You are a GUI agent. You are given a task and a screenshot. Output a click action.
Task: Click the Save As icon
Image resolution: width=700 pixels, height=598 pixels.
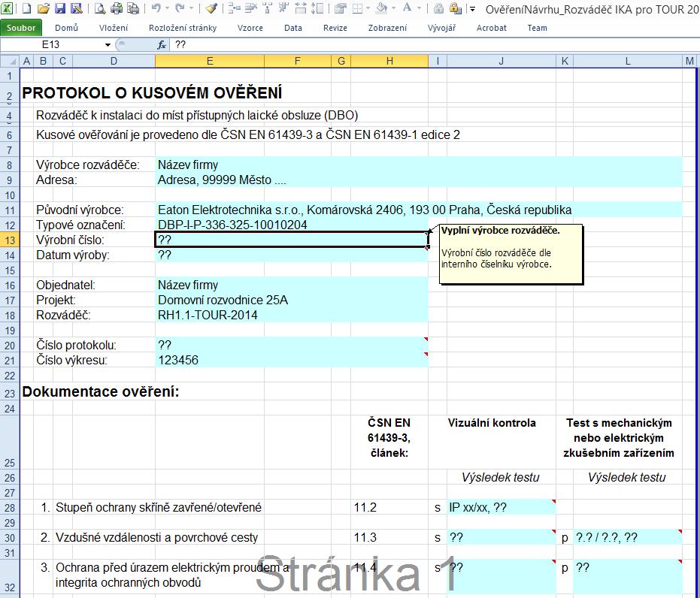pos(77,8)
